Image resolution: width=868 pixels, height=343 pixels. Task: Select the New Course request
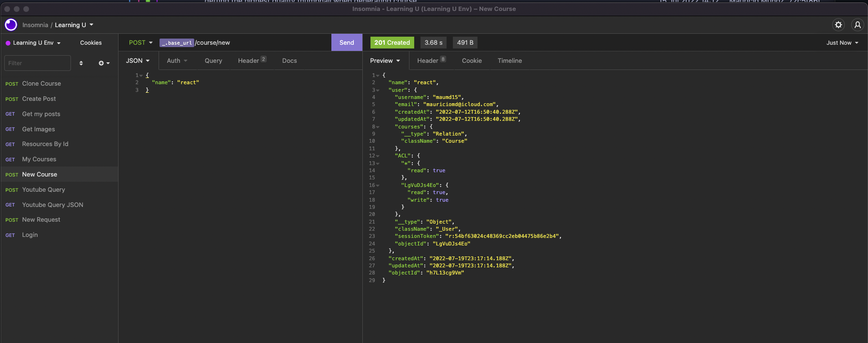pyautogui.click(x=59, y=174)
